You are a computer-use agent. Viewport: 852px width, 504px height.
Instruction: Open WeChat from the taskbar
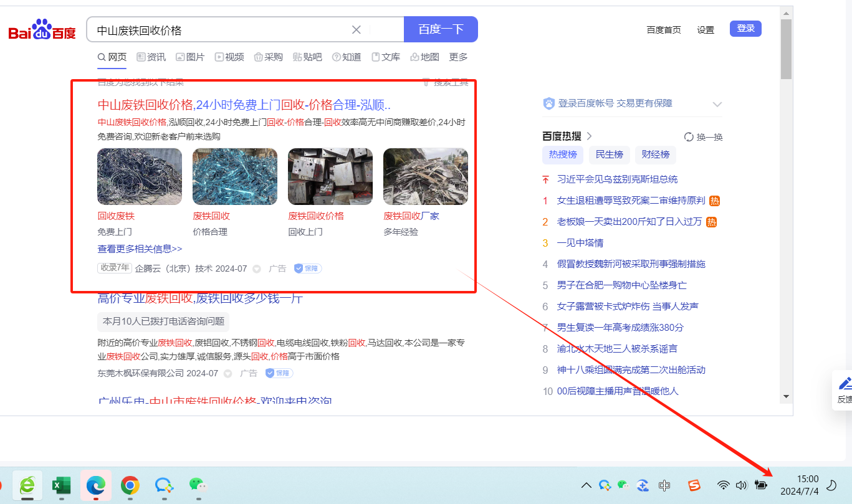point(198,485)
